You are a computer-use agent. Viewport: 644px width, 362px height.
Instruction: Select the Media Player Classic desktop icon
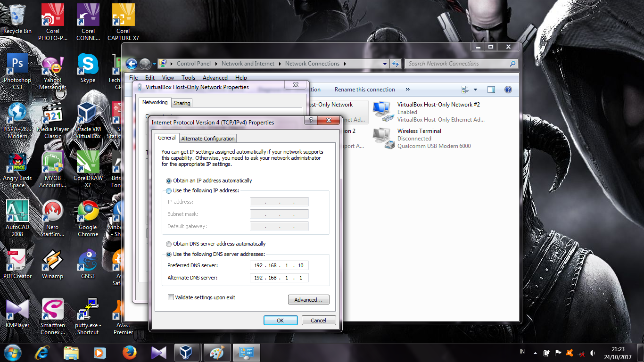[53, 120]
